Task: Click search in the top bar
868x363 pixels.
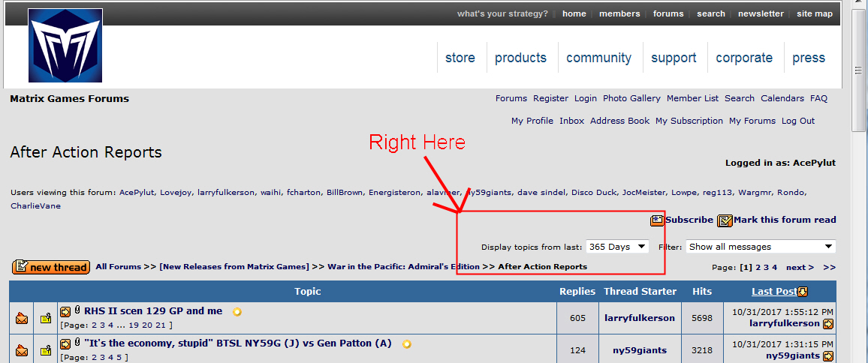Action: point(711,13)
